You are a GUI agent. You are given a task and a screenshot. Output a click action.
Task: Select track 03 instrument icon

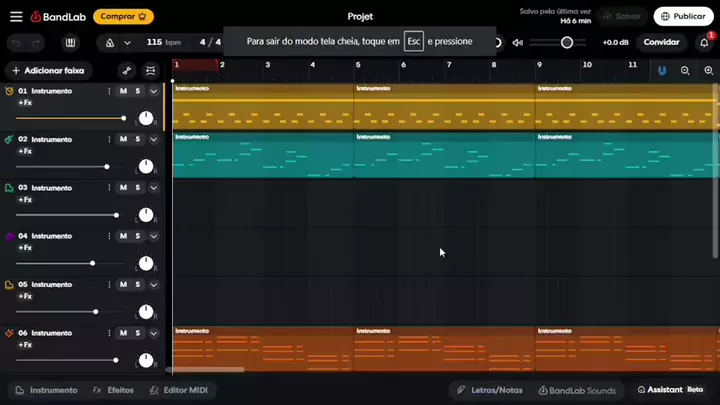pos(9,188)
